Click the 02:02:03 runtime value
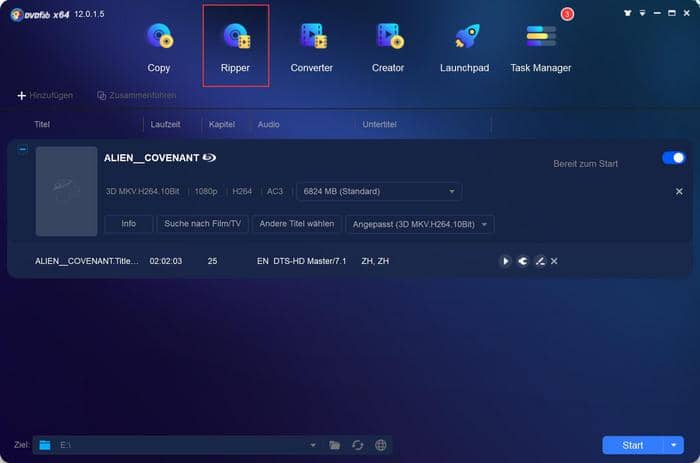The image size is (700, 463). pyautogui.click(x=166, y=261)
